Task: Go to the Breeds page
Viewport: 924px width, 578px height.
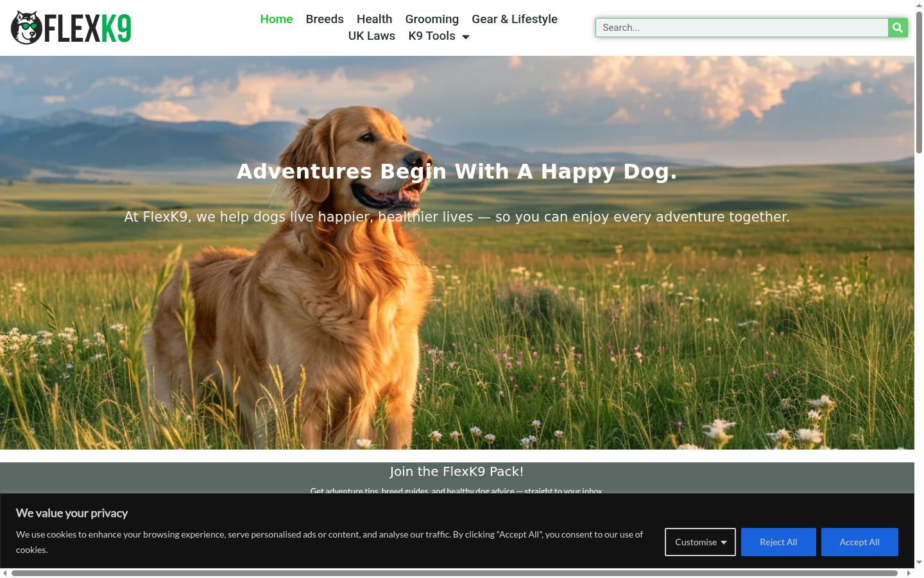Action: point(325,19)
